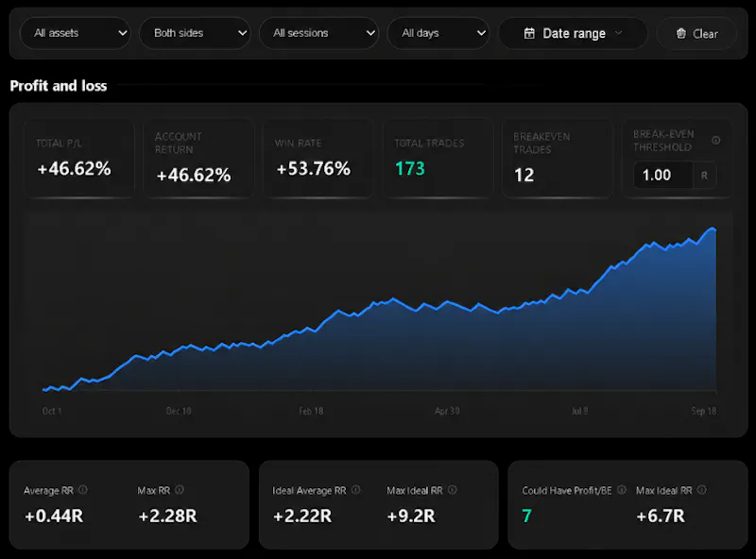Image resolution: width=756 pixels, height=559 pixels.
Task: Click the Could Have Profit/BE value 7
Action: click(x=527, y=517)
